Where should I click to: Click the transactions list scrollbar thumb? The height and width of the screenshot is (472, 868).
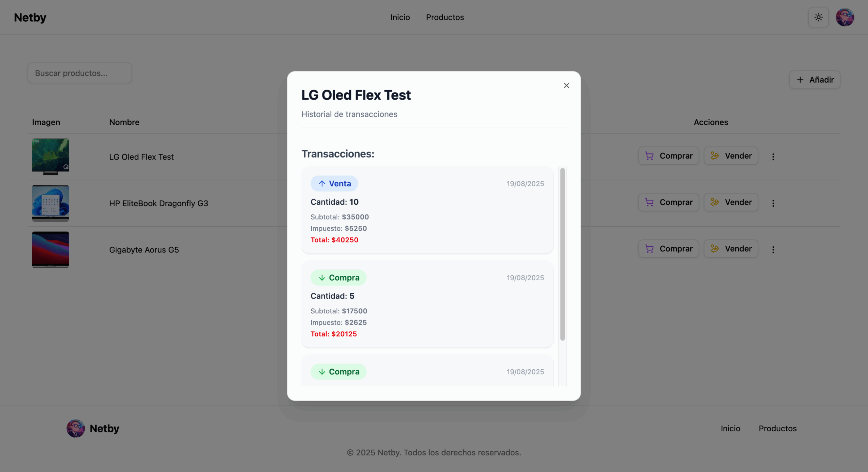pos(562,254)
